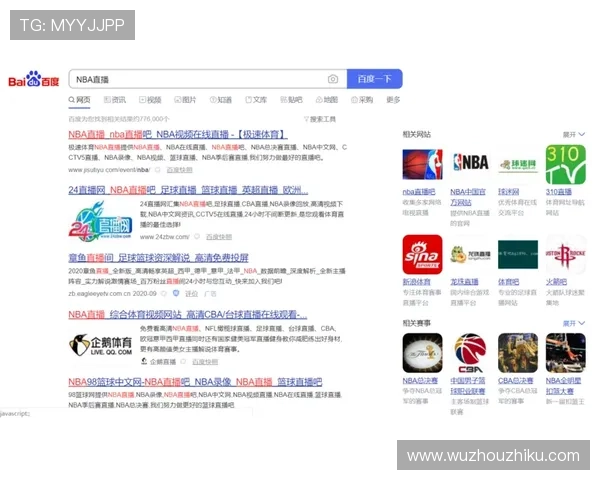Screen dimensions: 600x480
Task: Open the 更多 menu
Action: pos(393,100)
